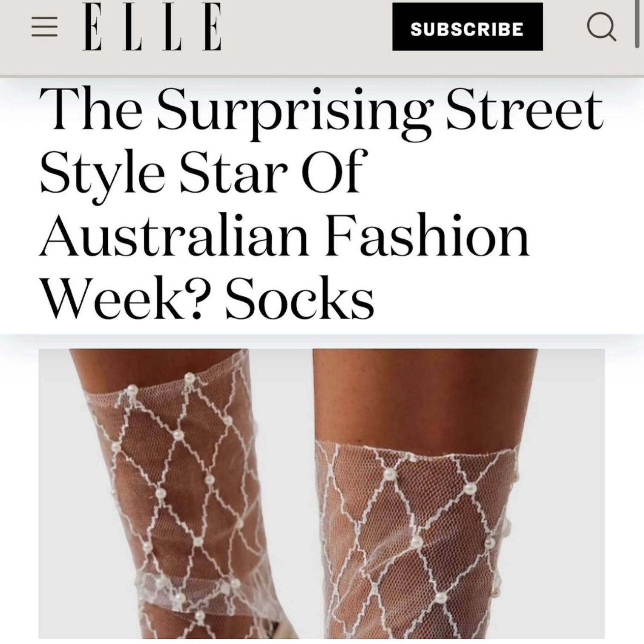Screen dimensions: 644x644
Task: Click the letter E starting ELLE logo
Action: click(92, 26)
